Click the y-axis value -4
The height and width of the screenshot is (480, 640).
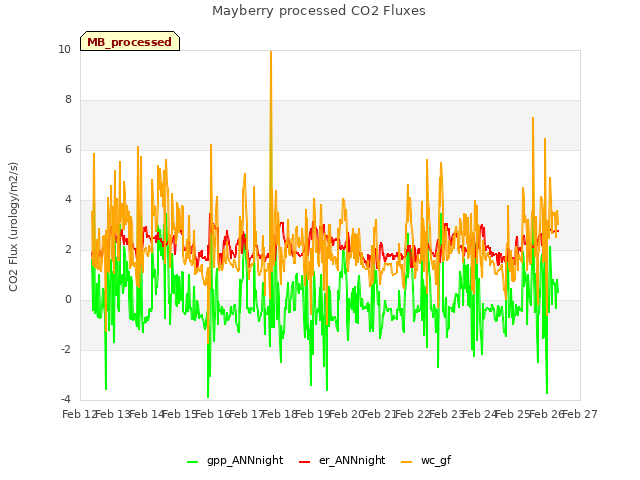(x=66, y=399)
